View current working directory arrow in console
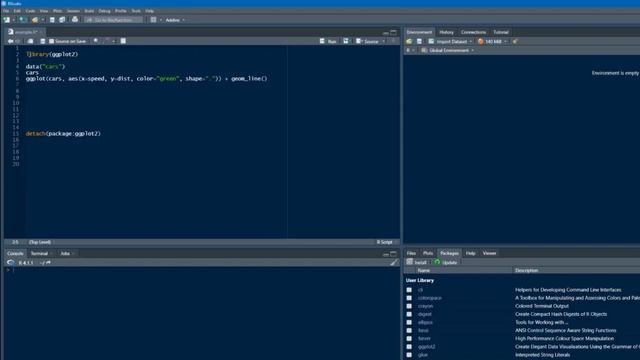640x360 pixels. pyautogui.click(x=48, y=263)
